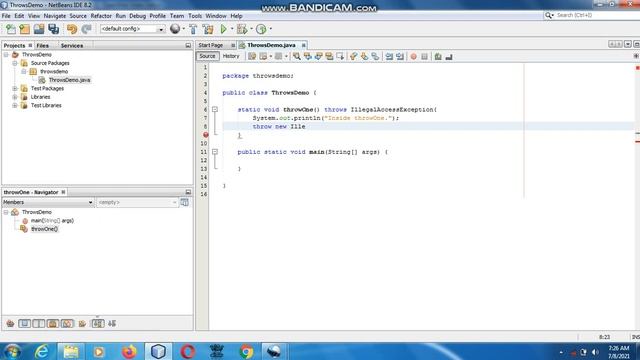The height and width of the screenshot is (360, 640).
Task: Open the default config dropdown
Action: point(132,29)
